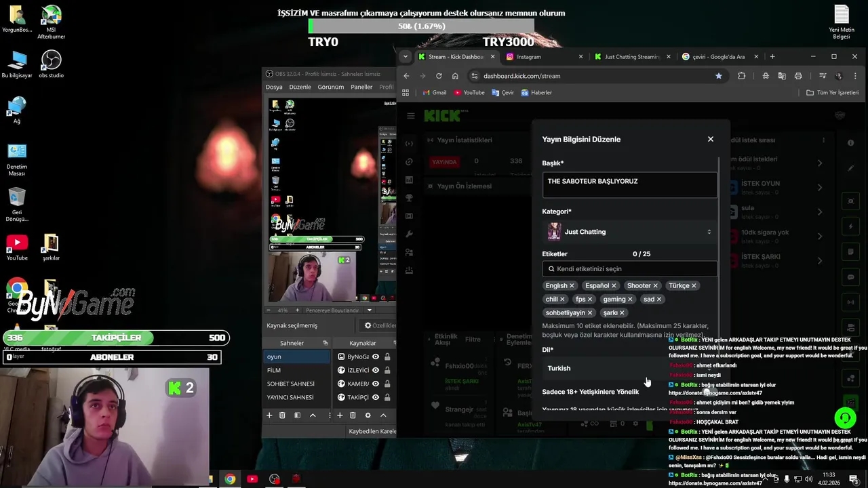Image resolution: width=868 pixels, height=488 pixels.
Task: Open the Kategori Just Chatting dropdown
Action: point(629,232)
